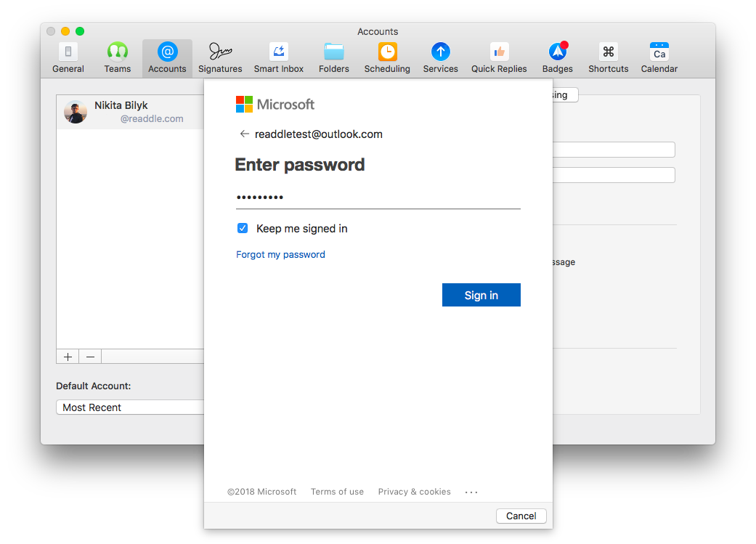Select the Nikita Bilyk account row

pos(130,112)
